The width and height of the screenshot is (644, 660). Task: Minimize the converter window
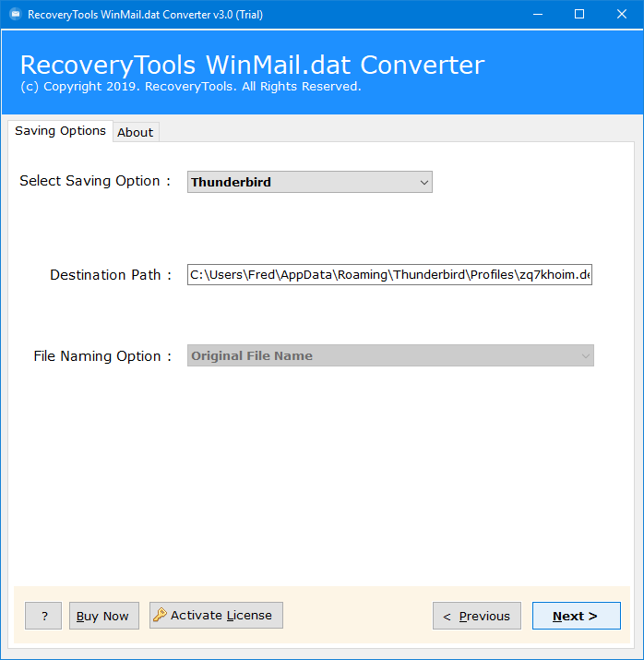(x=538, y=15)
